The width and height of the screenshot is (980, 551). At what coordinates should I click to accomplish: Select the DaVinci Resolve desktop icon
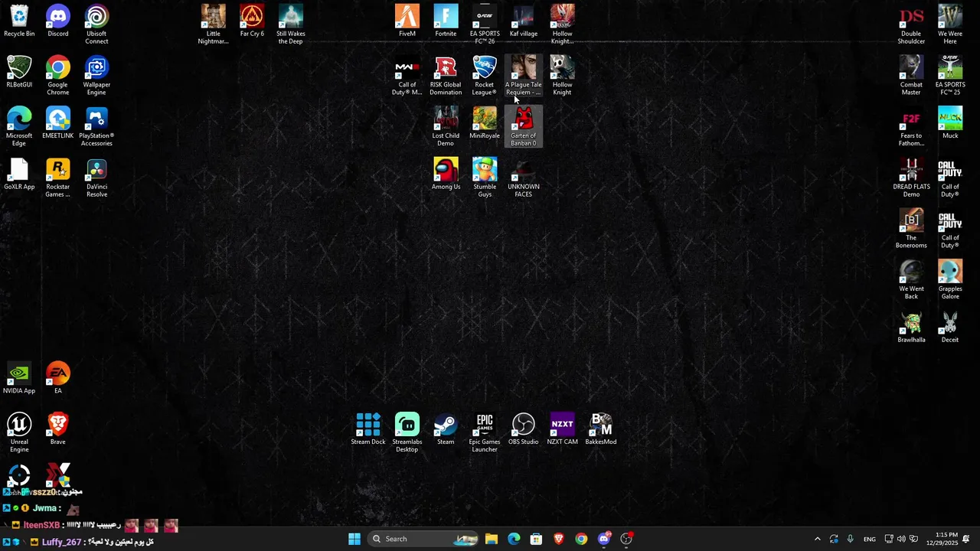[x=96, y=178]
